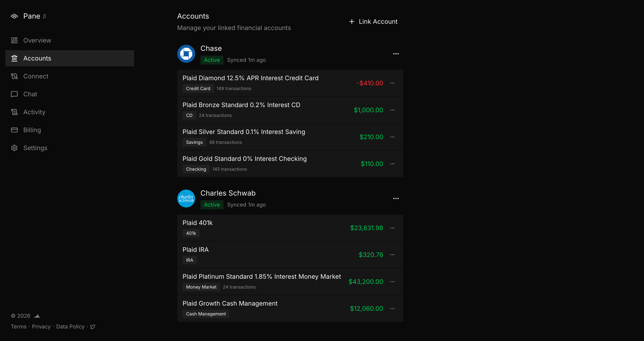Open Chat via the speech bubble icon
Image resolution: width=644 pixels, height=341 pixels.
(x=14, y=94)
